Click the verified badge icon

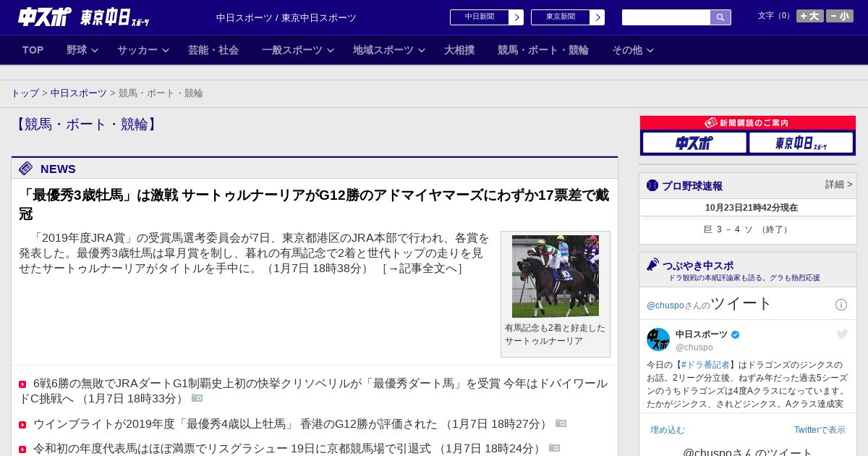pyautogui.click(x=736, y=334)
